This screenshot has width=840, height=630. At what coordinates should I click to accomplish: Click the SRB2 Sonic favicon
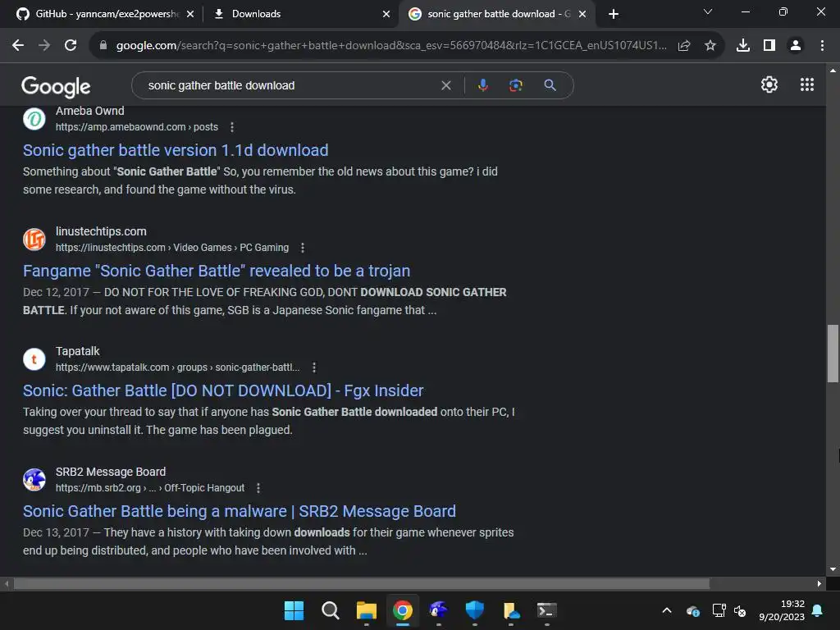pyautogui.click(x=34, y=479)
